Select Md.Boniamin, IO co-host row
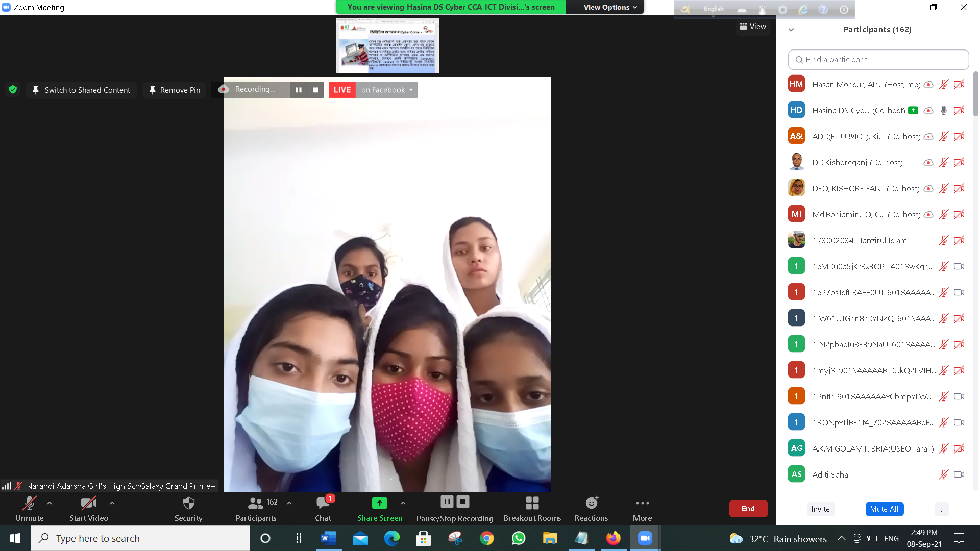The width and height of the screenshot is (980, 551). 875,214
